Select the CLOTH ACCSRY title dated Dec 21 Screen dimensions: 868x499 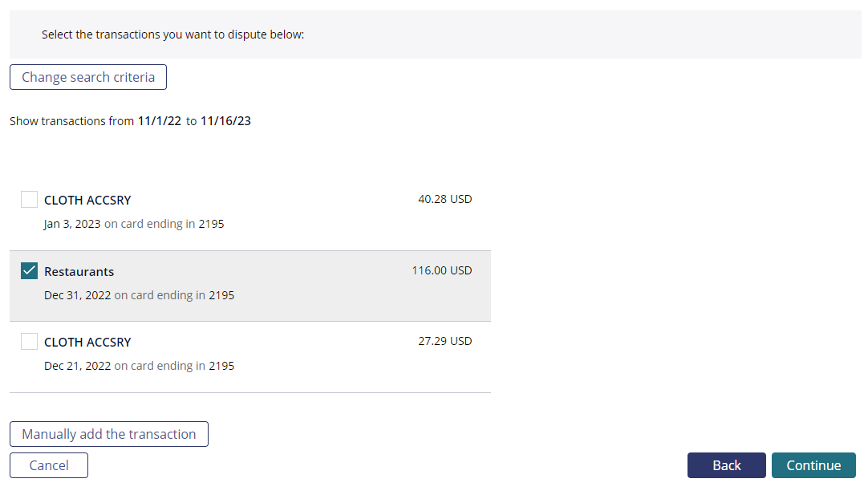pos(87,343)
